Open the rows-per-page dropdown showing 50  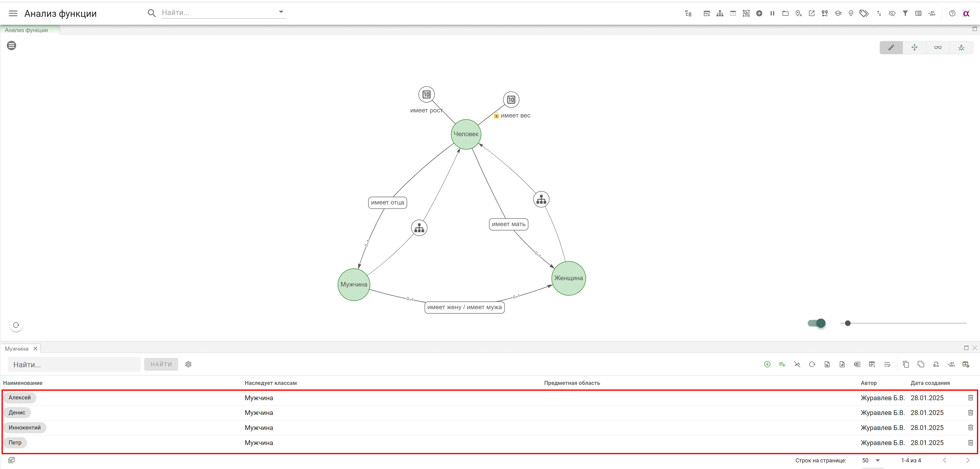pyautogui.click(x=872, y=460)
